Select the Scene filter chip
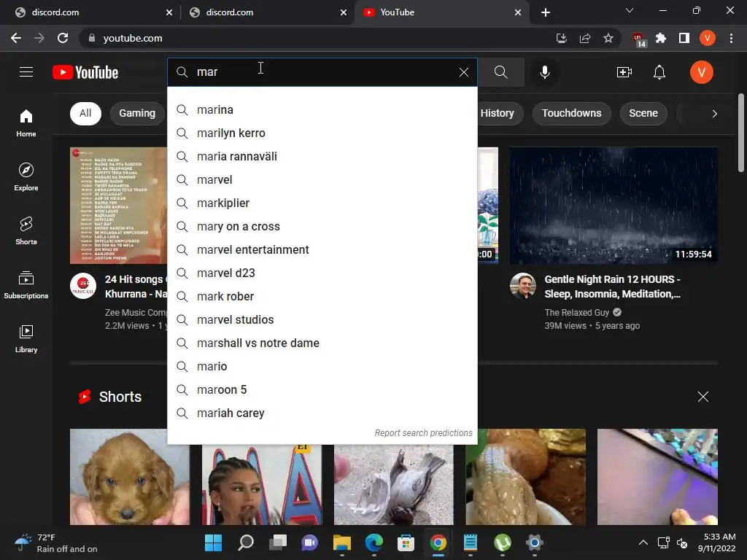747x560 pixels. click(643, 113)
